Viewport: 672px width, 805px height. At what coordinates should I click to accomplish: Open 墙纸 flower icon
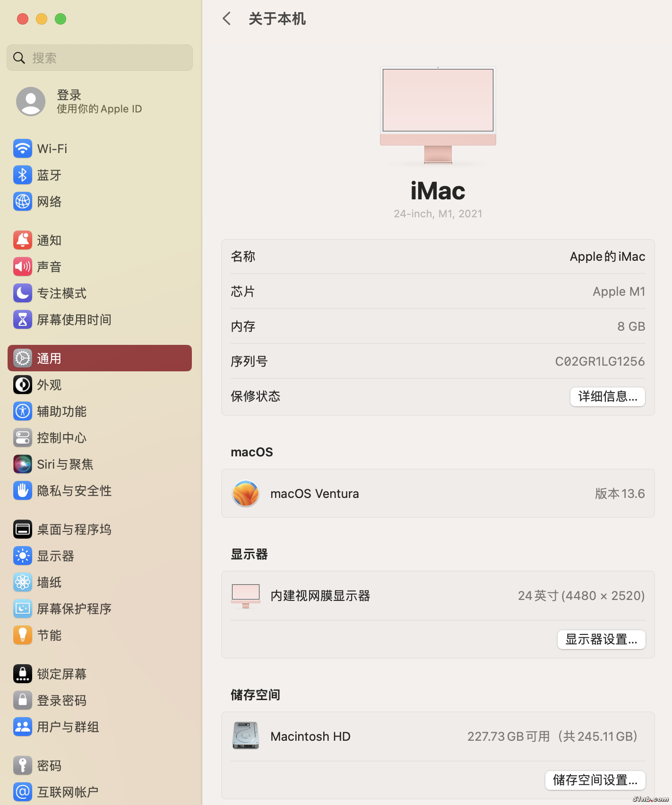pos(23,582)
